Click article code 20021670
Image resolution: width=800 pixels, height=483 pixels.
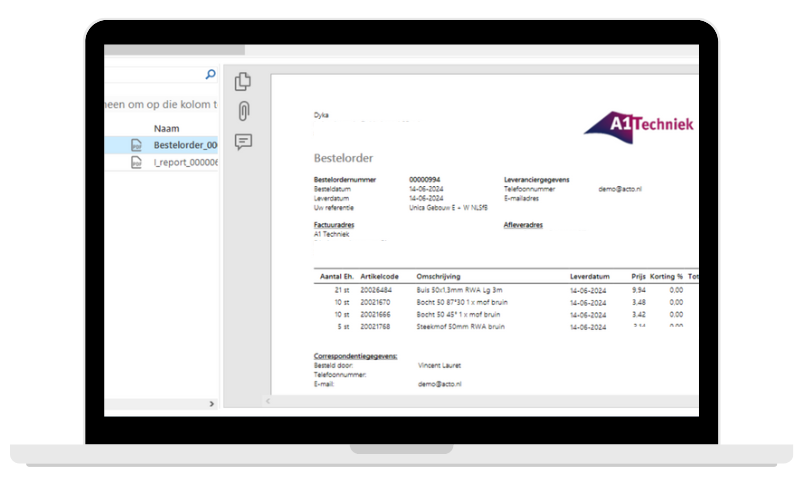pyautogui.click(x=375, y=302)
